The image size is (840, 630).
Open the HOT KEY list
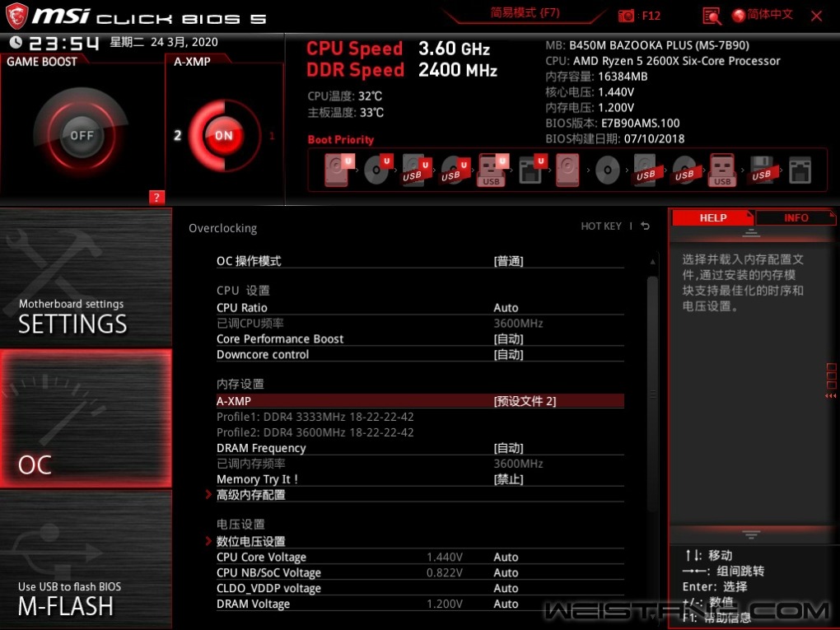(x=601, y=226)
